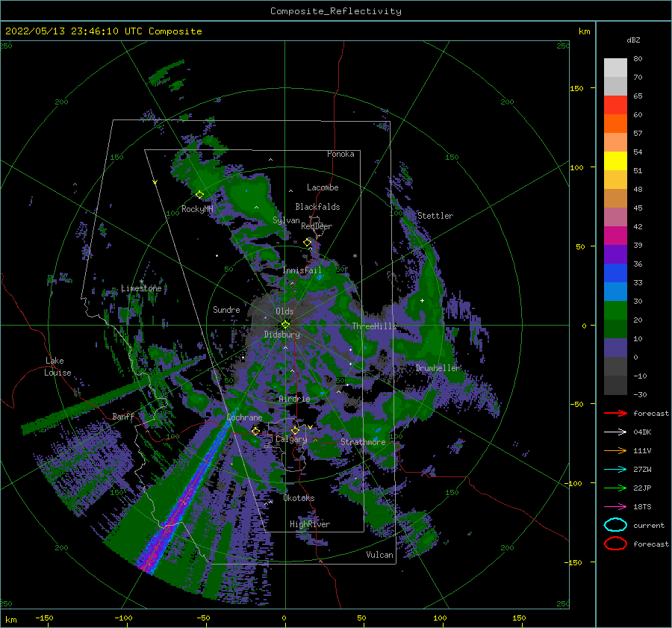Click the Innisfail town label
The height and width of the screenshot is (628, 672).
[302, 270]
